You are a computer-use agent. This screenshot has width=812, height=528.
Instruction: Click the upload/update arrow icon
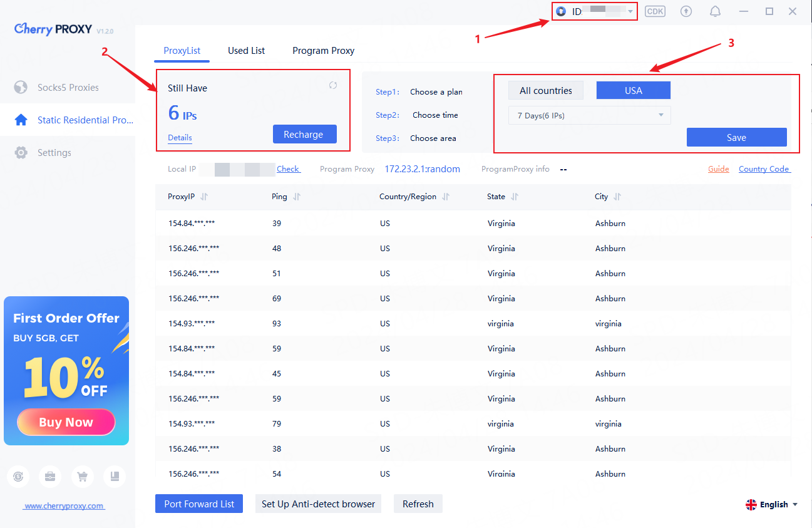(686, 11)
